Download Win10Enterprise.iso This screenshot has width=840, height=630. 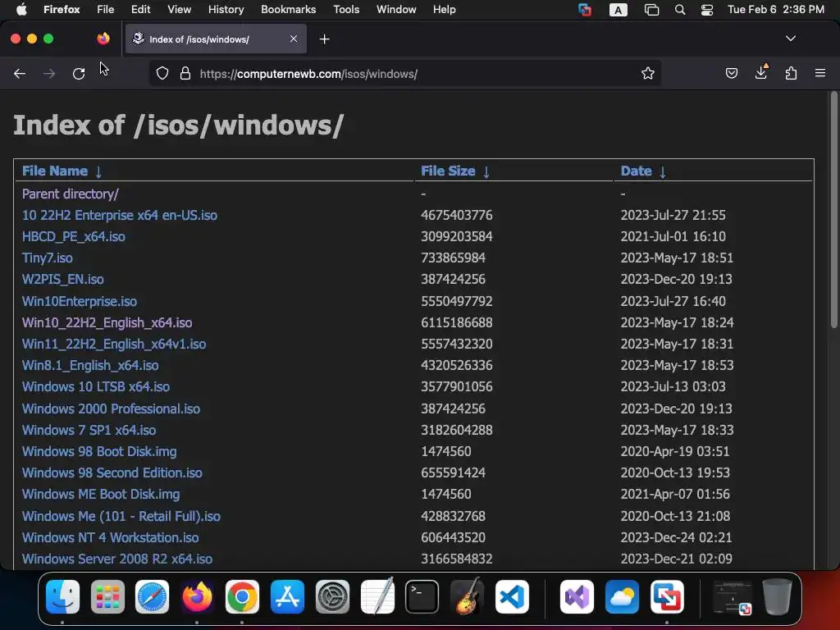[x=80, y=301]
